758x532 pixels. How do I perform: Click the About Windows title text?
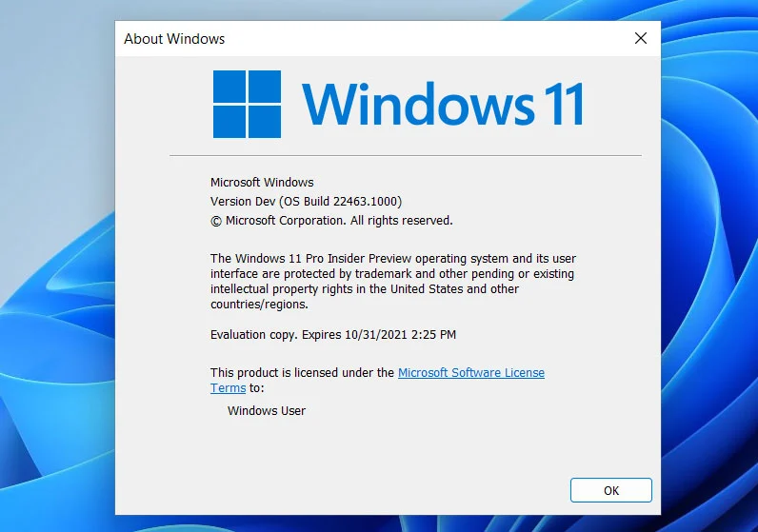point(174,39)
